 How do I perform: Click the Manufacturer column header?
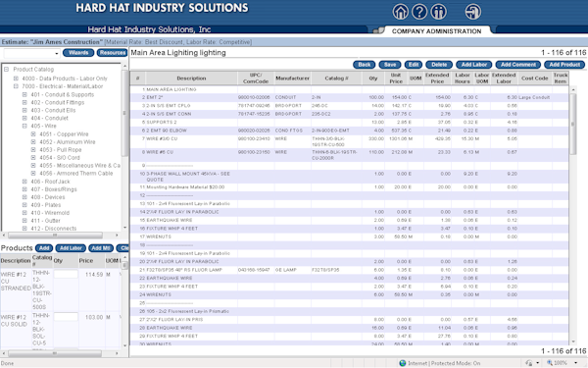[x=292, y=79]
